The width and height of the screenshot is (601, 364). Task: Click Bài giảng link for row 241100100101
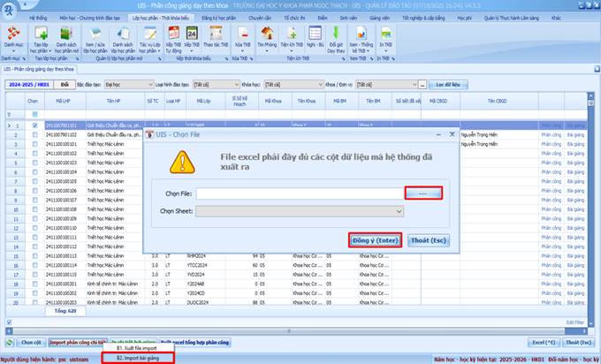pos(575,144)
